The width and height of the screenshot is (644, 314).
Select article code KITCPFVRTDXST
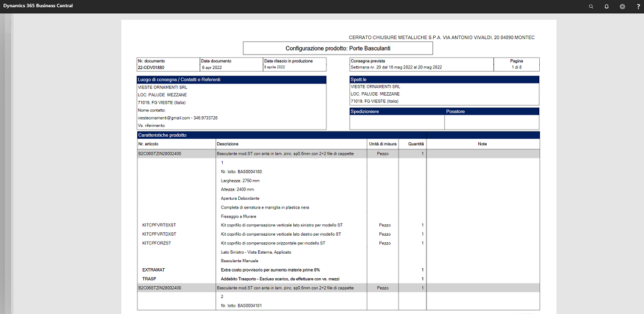pos(159,234)
